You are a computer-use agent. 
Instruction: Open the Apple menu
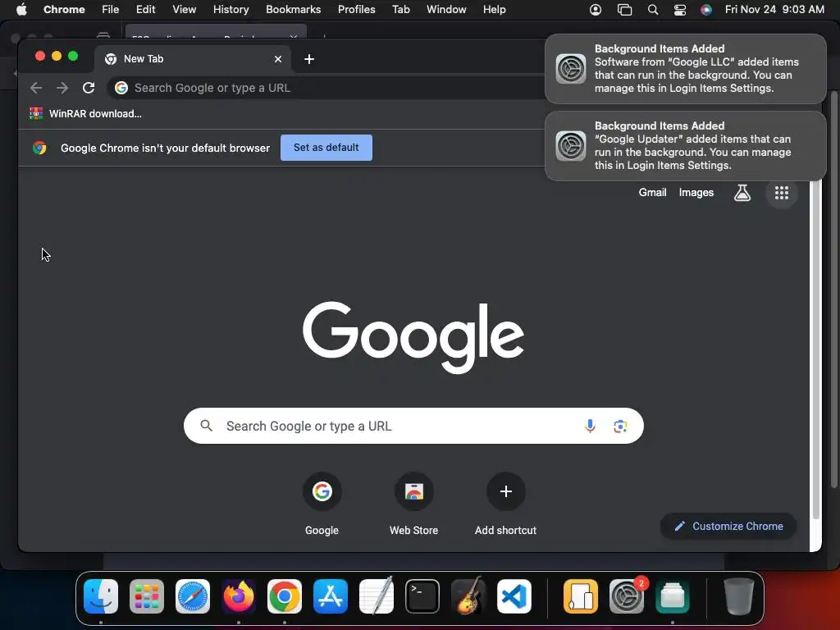point(21,9)
